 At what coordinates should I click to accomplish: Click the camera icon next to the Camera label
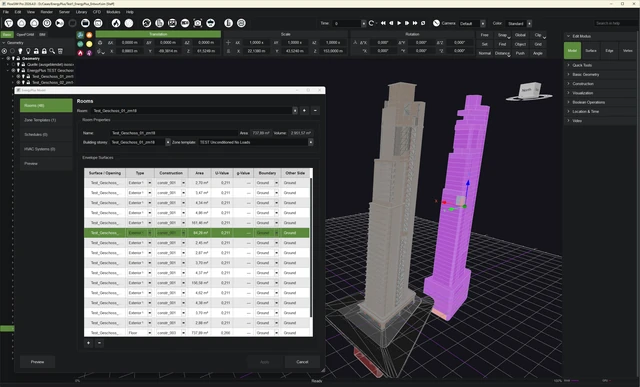436,23
